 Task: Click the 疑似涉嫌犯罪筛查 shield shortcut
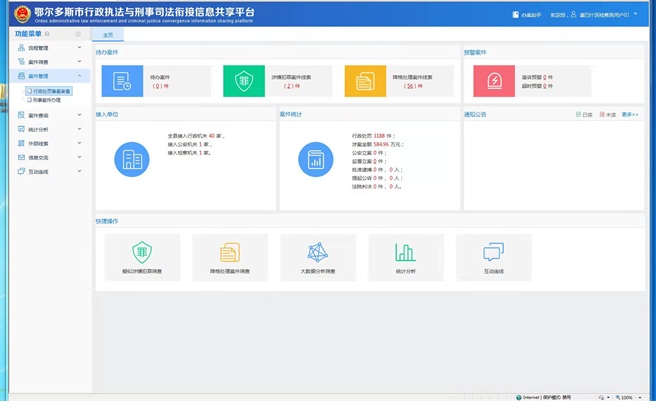click(x=143, y=253)
